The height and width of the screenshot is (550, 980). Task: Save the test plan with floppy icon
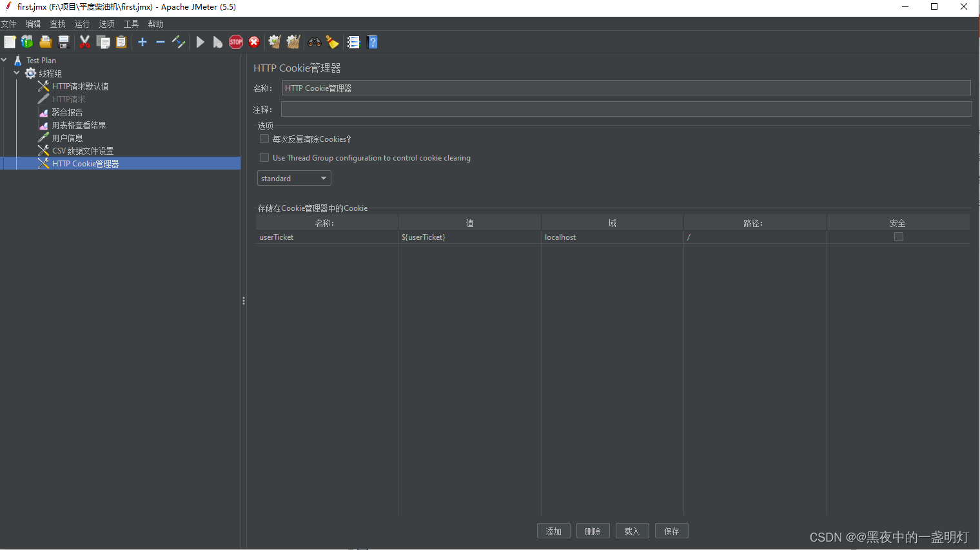64,42
